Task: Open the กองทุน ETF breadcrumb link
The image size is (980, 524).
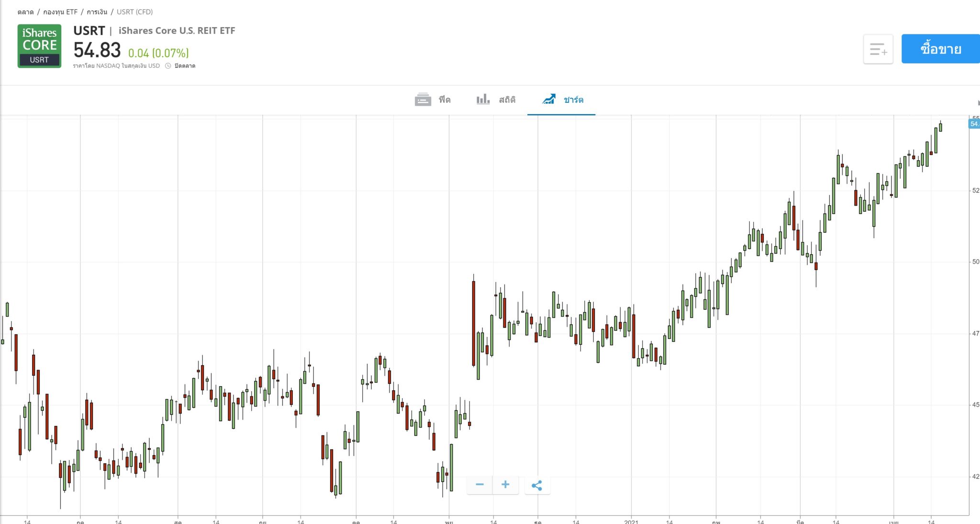Action: pos(60,12)
